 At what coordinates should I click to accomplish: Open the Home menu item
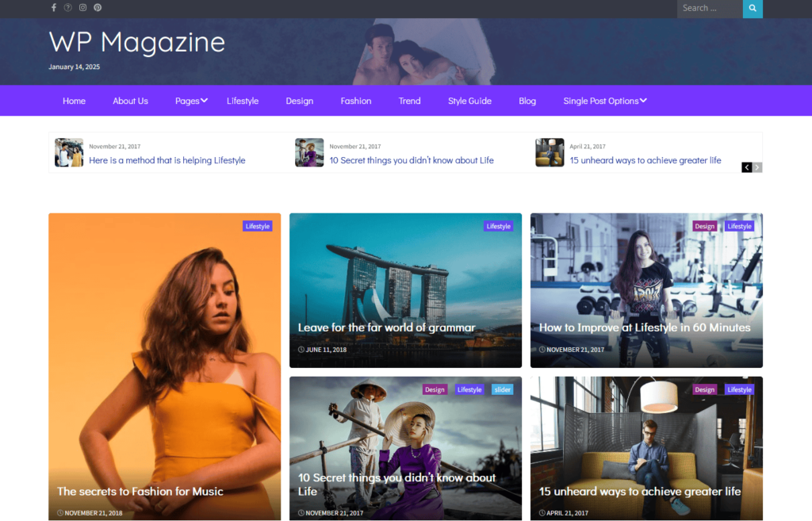(x=74, y=101)
